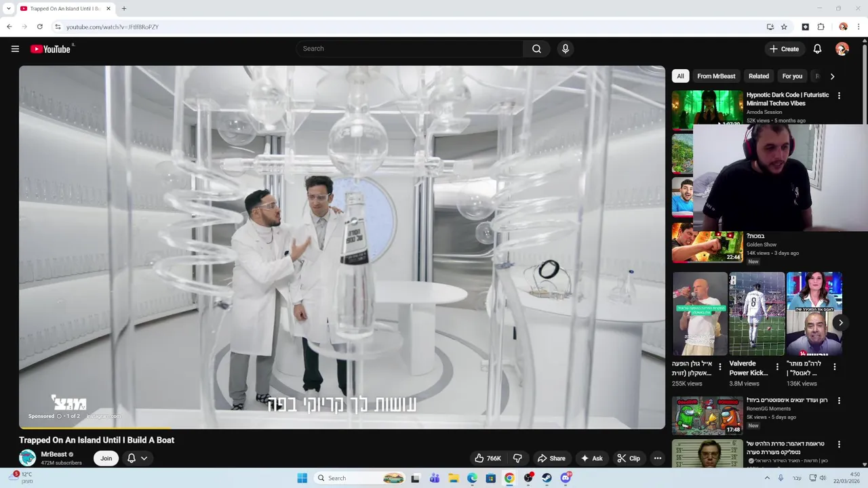Click the YouTube page vertical scrollbar

tap(865, 251)
